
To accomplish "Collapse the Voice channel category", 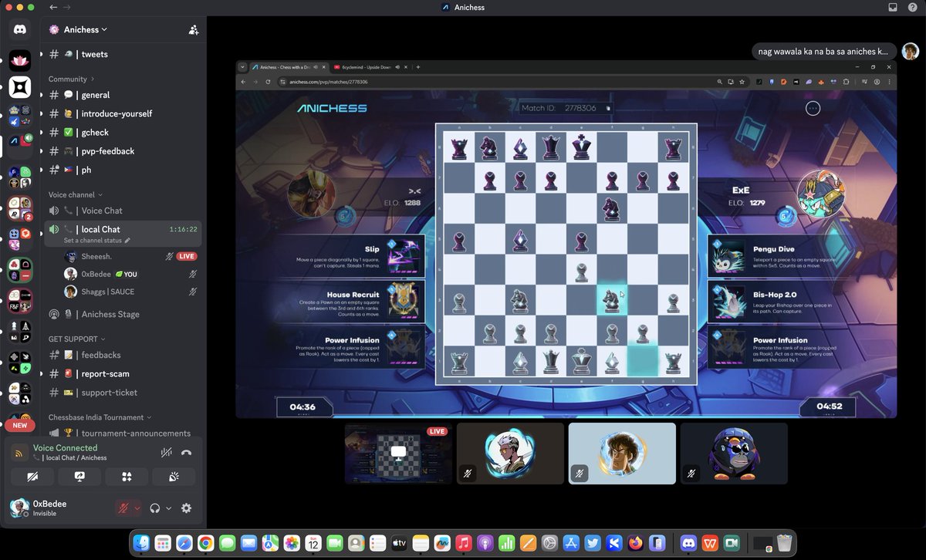I will [x=76, y=194].
